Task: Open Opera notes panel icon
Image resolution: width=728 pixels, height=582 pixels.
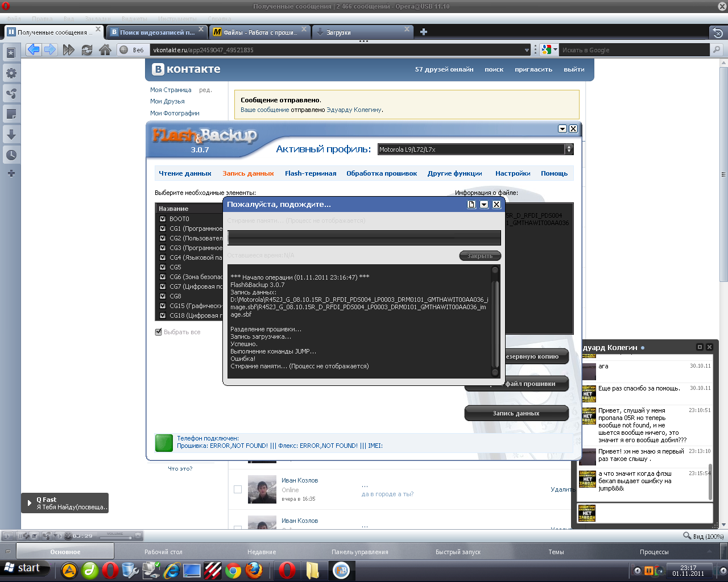Action: [x=11, y=114]
